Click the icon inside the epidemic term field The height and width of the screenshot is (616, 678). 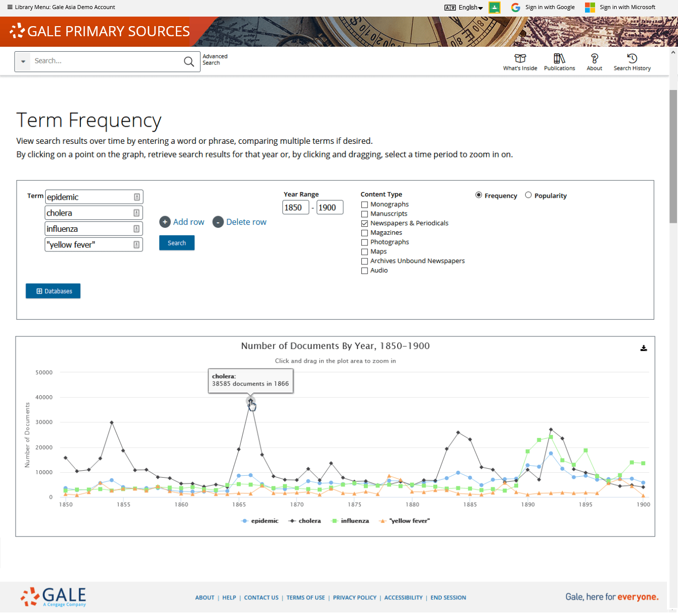pyautogui.click(x=137, y=197)
